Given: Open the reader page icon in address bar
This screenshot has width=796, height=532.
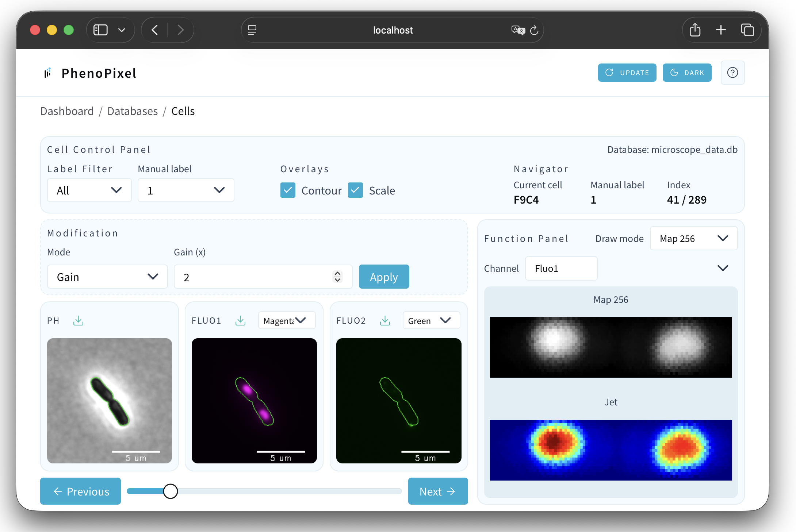Looking at the screenshot, I should (252, 30).
